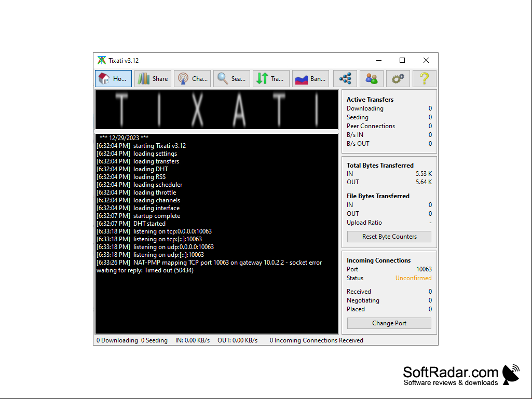Viewport: 532px width, 399px height.
Task: Click the B/s OUT row
Action: [389, 144]
